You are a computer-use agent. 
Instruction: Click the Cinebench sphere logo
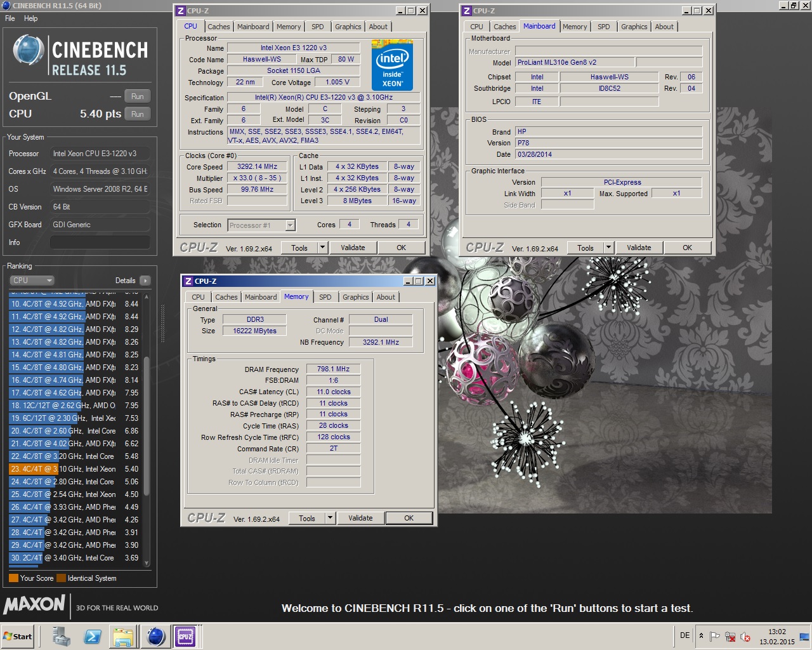point(28,50)
